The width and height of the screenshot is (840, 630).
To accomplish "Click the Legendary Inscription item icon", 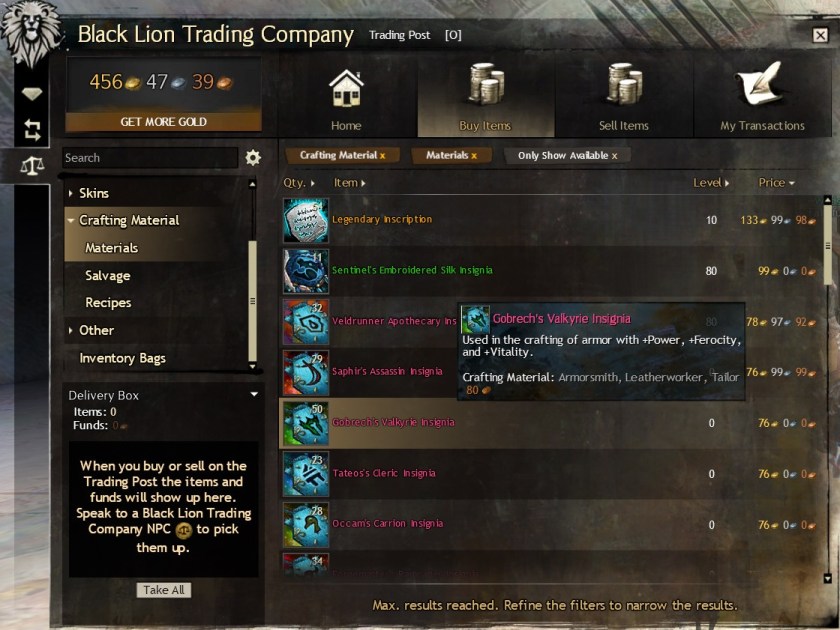I will (306, 220).
